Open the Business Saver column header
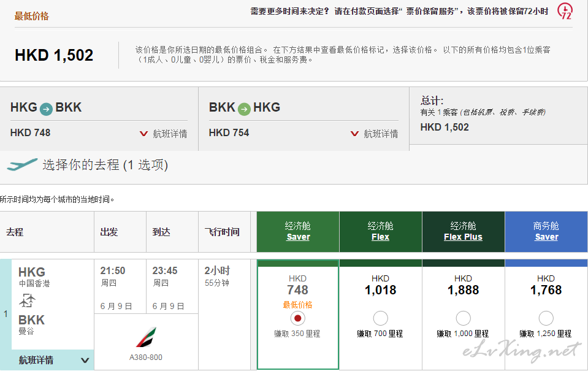This screenshot has width=588, height=371. 546,237
